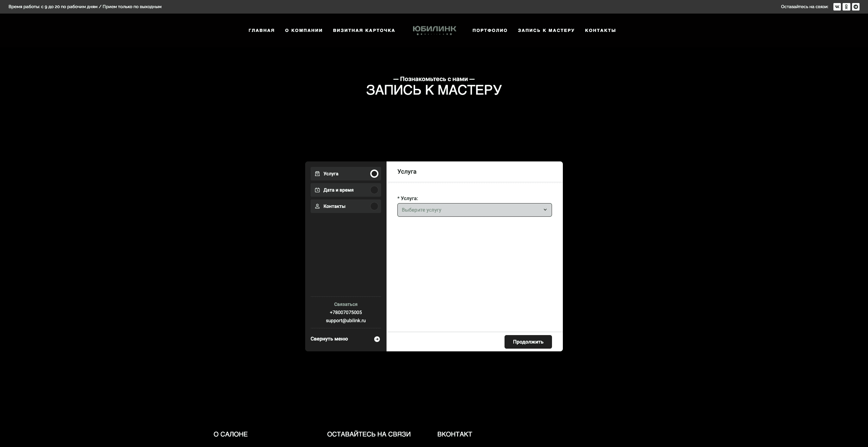
Task: Select the Услуга step circle indicator
Action: pos(374,174)
